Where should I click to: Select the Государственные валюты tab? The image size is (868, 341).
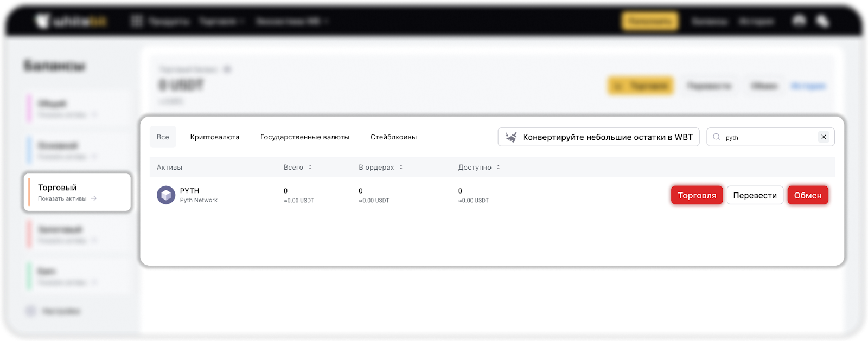coord(304,137)
